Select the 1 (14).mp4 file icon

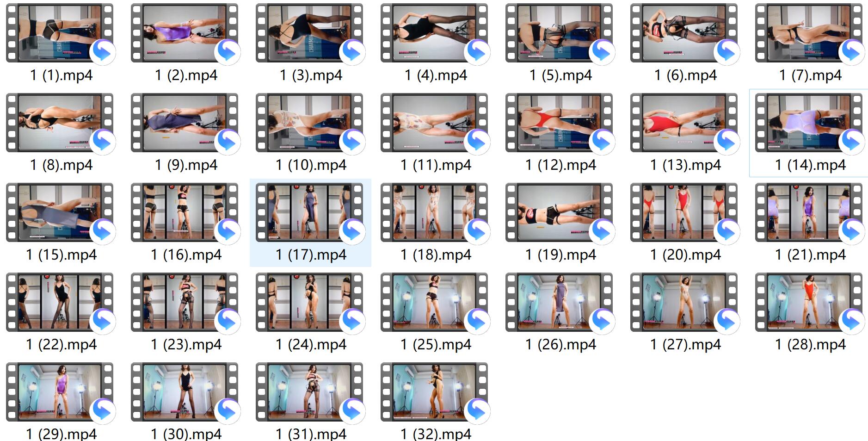809,123
